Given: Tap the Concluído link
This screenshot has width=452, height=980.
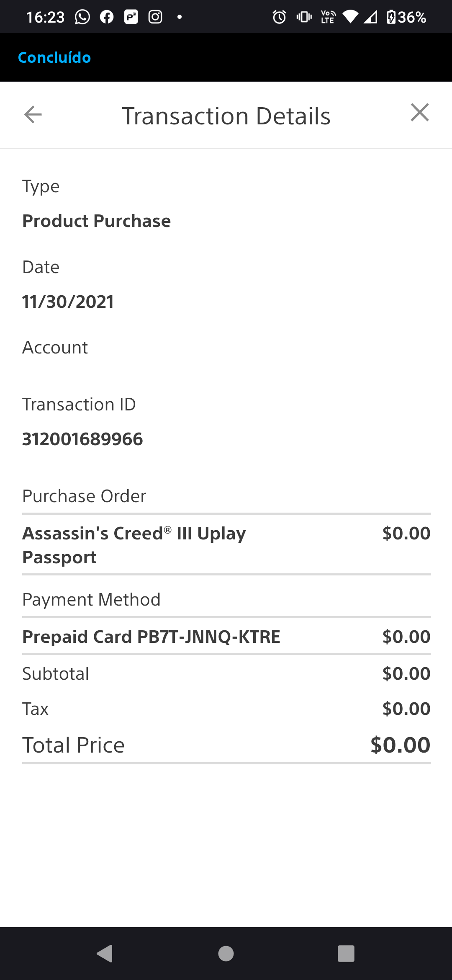Looking at the screenshot, I should click(x=54, y=57).
